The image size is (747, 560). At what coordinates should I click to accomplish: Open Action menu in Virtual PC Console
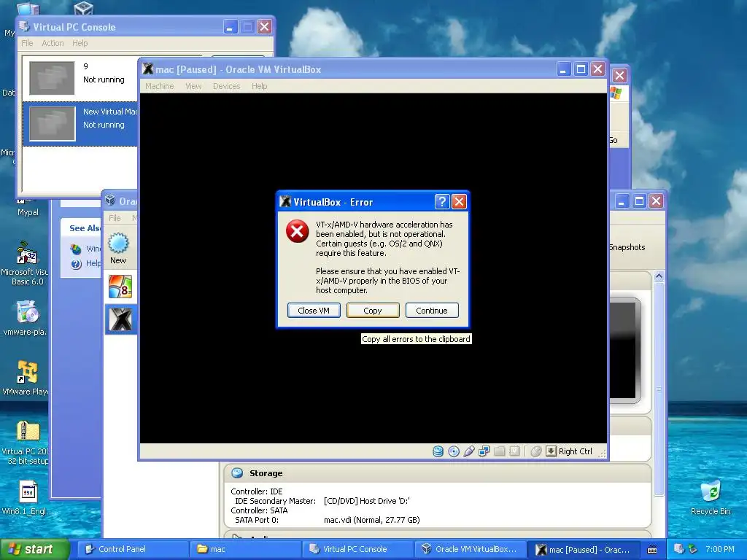point(53,43)
